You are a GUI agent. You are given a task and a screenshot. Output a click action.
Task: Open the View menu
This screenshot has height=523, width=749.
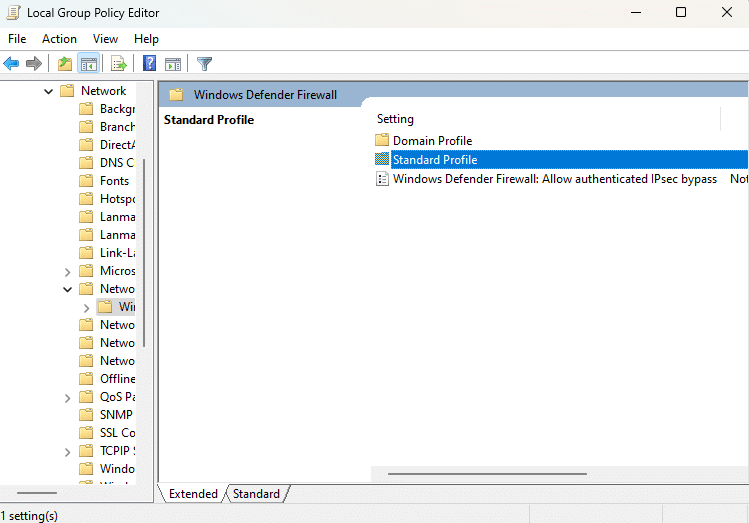coord(105,38)
